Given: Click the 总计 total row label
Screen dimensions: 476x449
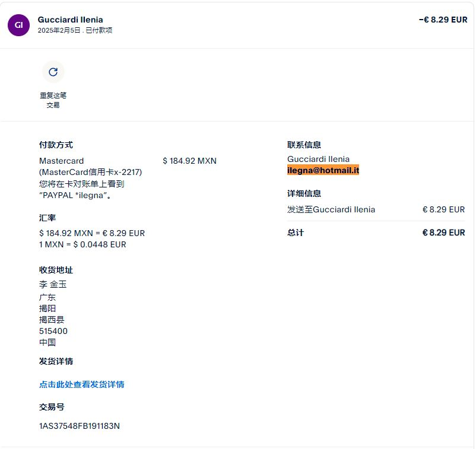Looking at the screenshot, I should 296,233.
